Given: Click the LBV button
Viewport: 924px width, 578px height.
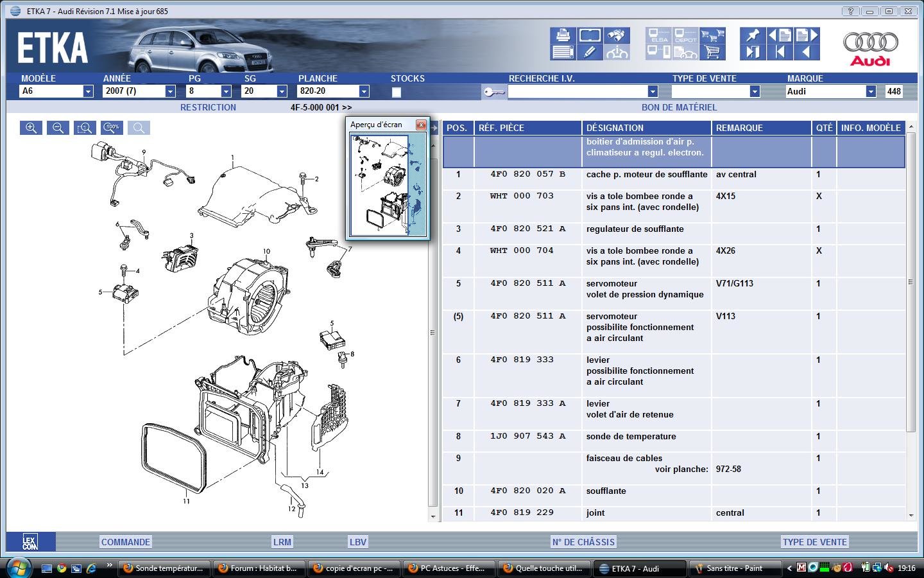Looking at the screenshot, I should tap(358, 542).
